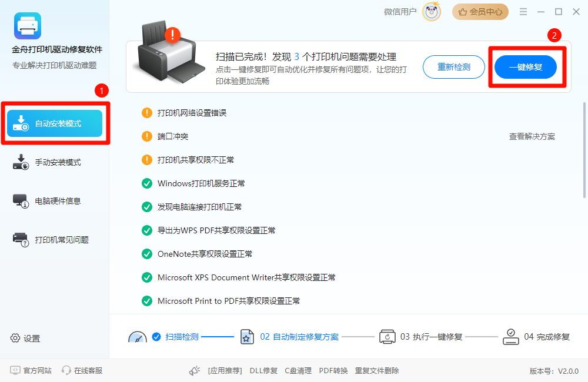Click the 重新检测 button
This screenshot has width=588, height=382.
tap(454, 67)
